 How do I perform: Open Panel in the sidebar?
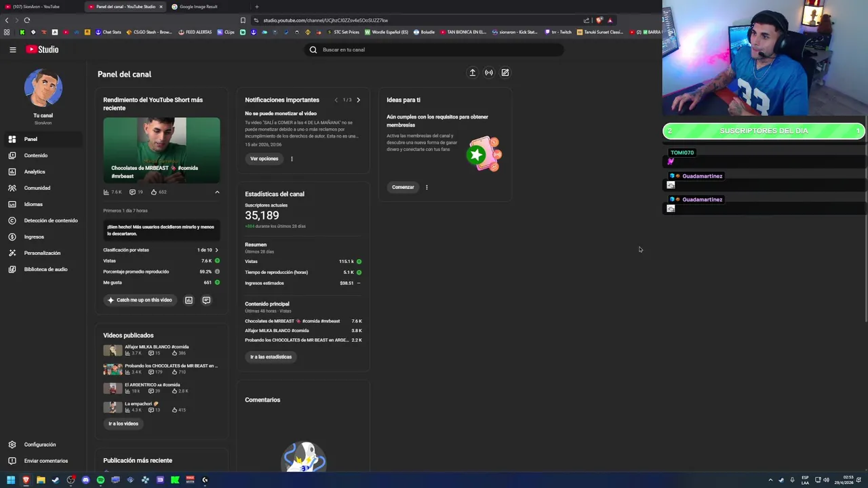pyautogui.click(x=42, y=139)
